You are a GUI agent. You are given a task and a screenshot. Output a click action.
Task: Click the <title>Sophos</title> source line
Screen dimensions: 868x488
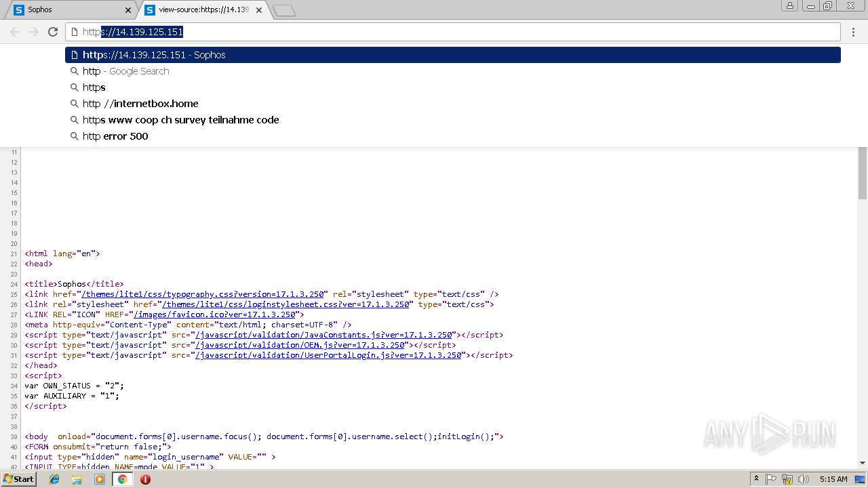pyautogui.click(x=74, y=284)
